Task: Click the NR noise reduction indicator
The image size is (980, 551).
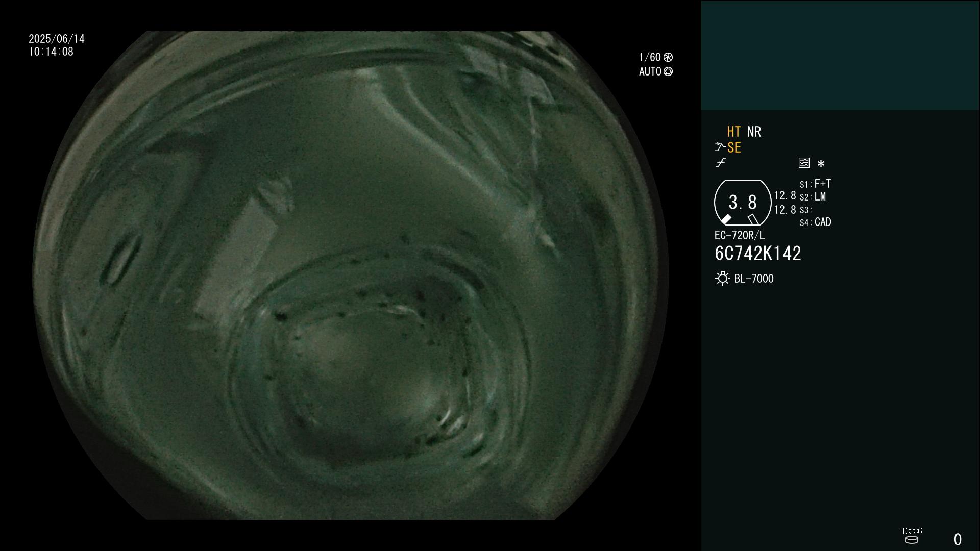Action: tap(754, 132)
